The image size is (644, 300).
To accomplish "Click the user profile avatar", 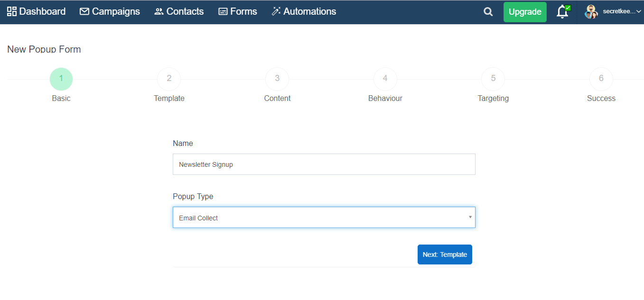I will pos(591,12).
